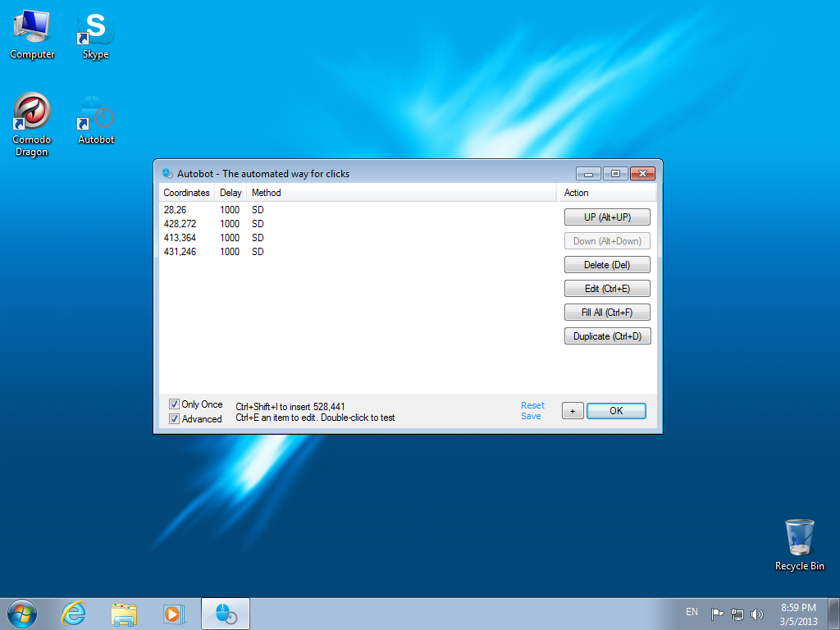Click the Action column header
The width and height of the screenshot is (840, 630).
pos(608,192)
